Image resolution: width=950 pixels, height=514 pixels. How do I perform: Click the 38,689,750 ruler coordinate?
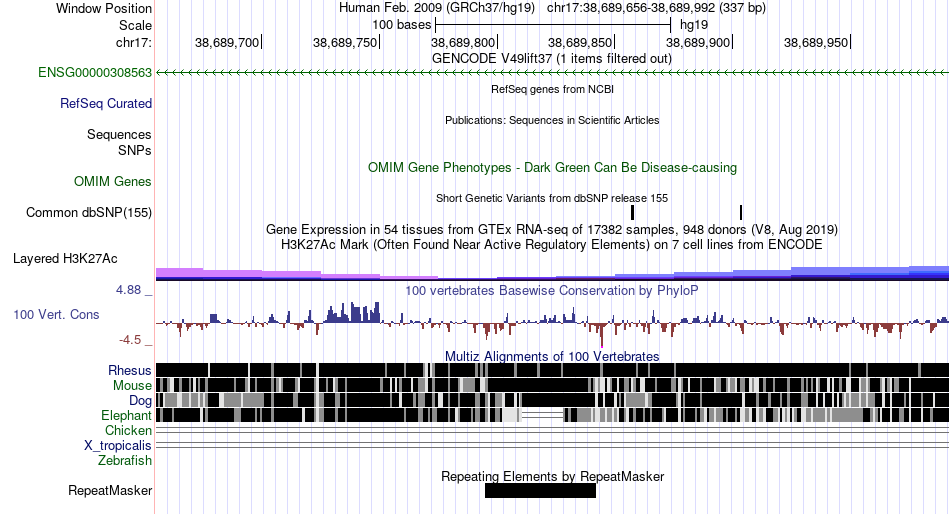tap(345, 42)
